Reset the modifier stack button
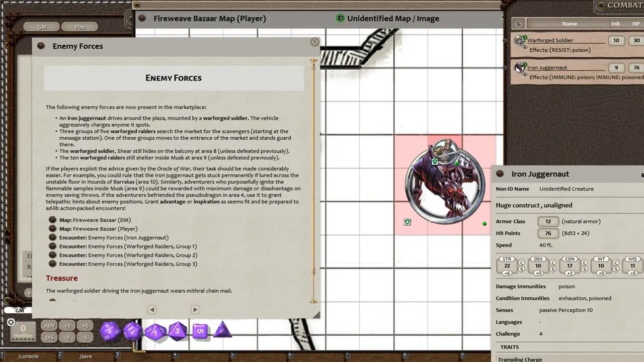The image size is (644, 362). point(11,322)
